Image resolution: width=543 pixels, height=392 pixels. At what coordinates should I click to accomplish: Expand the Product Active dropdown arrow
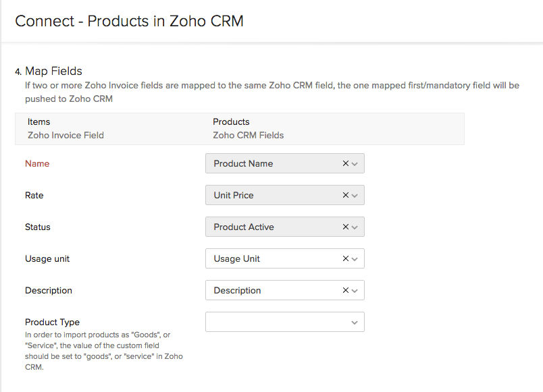tap(355, 227)
